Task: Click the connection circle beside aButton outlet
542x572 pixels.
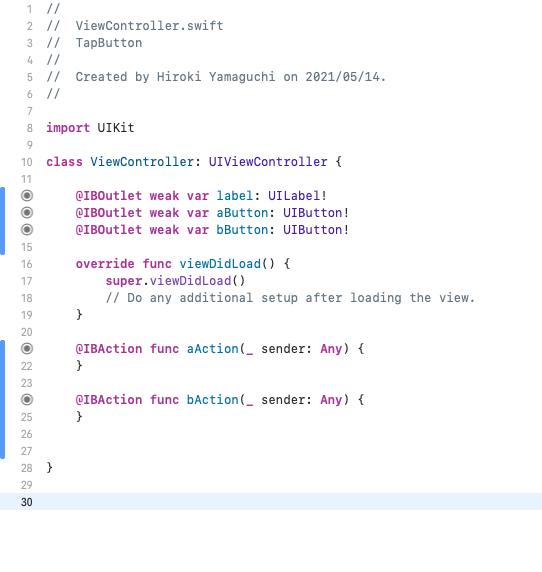Action: (27, 213)
